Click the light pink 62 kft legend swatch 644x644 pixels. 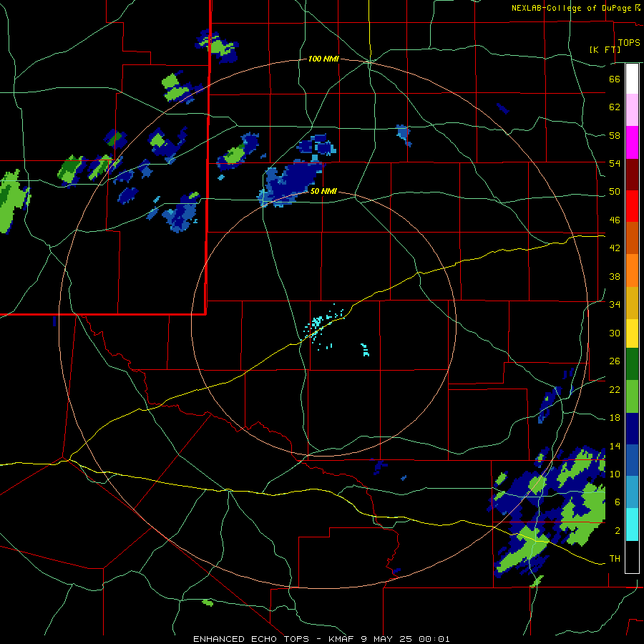tap(632, 110)
